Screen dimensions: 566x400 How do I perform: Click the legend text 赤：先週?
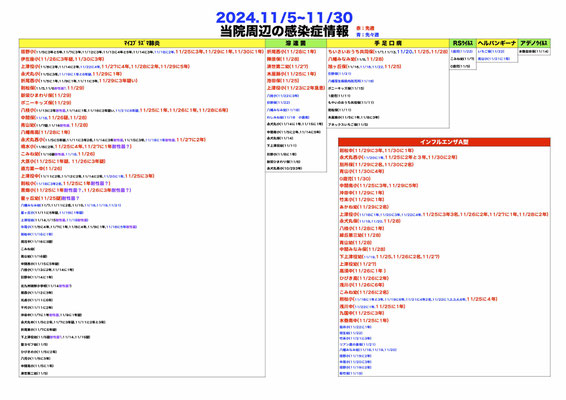click(365, 28)
